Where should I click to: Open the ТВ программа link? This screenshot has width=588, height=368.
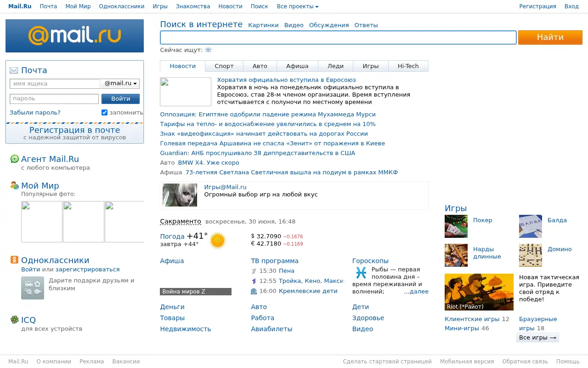[x=275, y=261]
